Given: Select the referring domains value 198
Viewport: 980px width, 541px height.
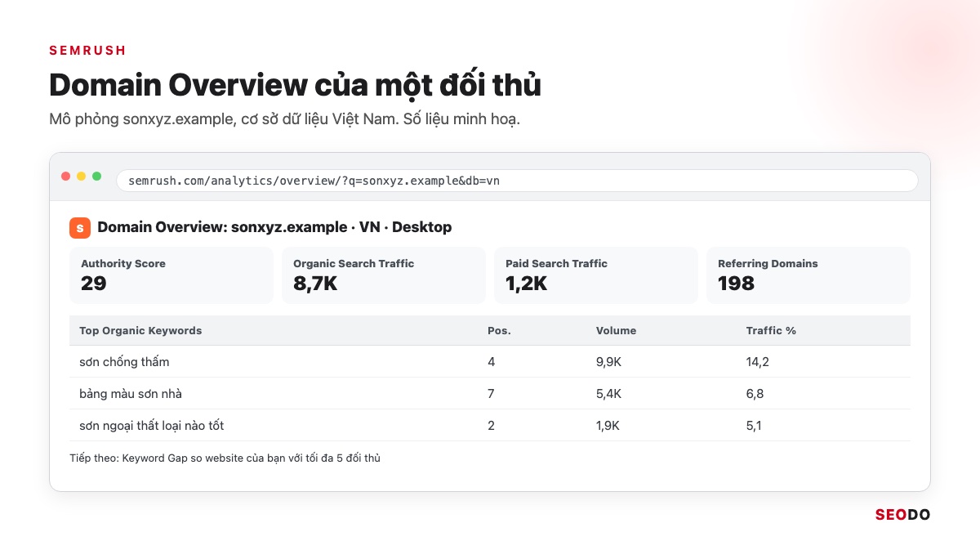Looking at the screenshot, I should point(736,284).
